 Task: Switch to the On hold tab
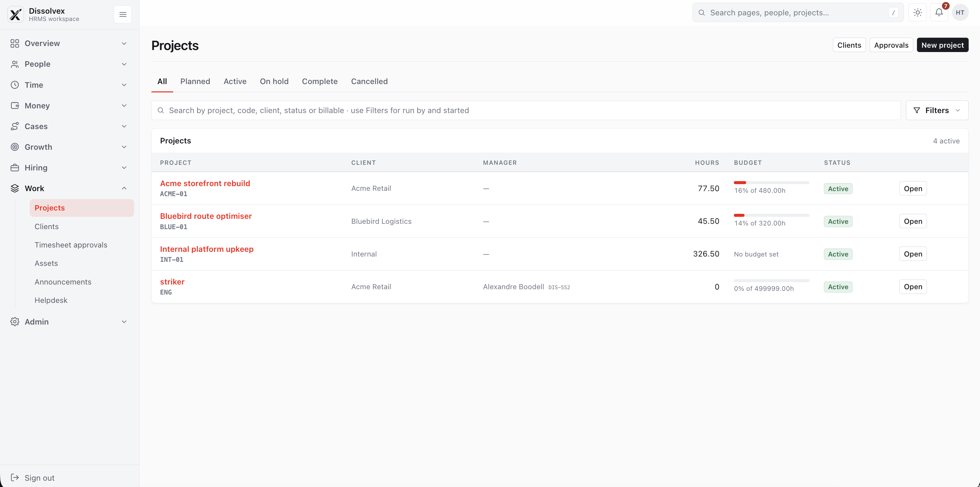pyautogui.click(x=274, y=81)
